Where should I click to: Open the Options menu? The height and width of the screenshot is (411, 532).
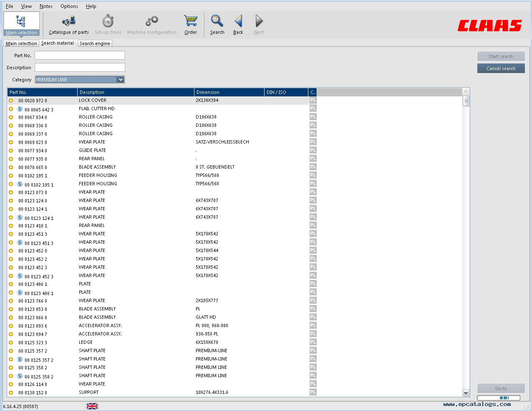tap(69, 6)
